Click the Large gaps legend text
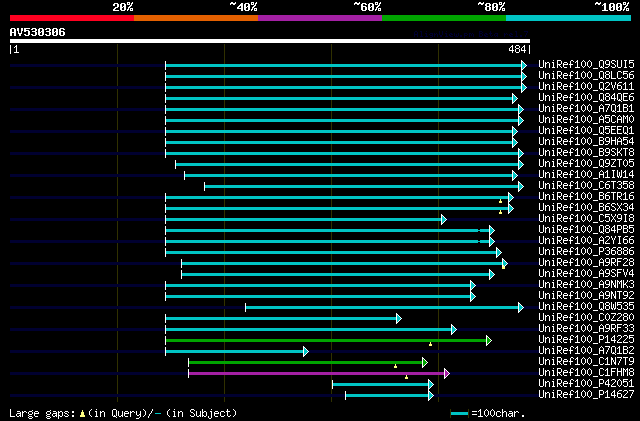The height and width of the screenshot is (421, 640). [42, 413]
